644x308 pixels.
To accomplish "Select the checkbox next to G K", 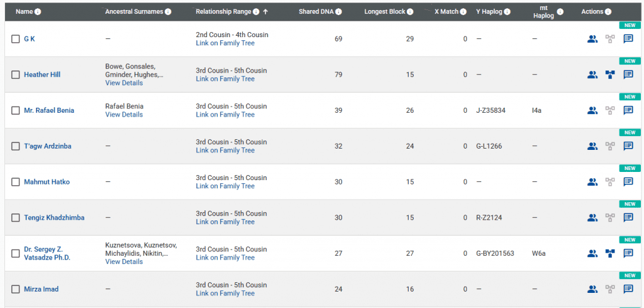I will (x=16, y=39).
